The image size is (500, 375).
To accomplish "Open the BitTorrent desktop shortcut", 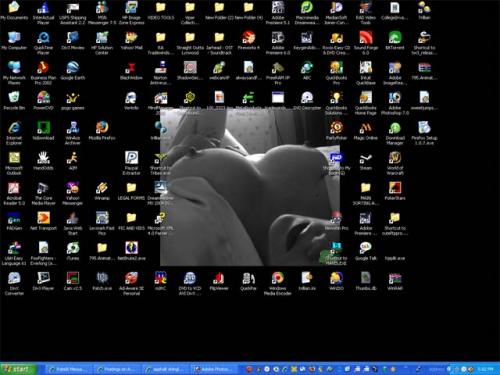I will click(395, 41).
